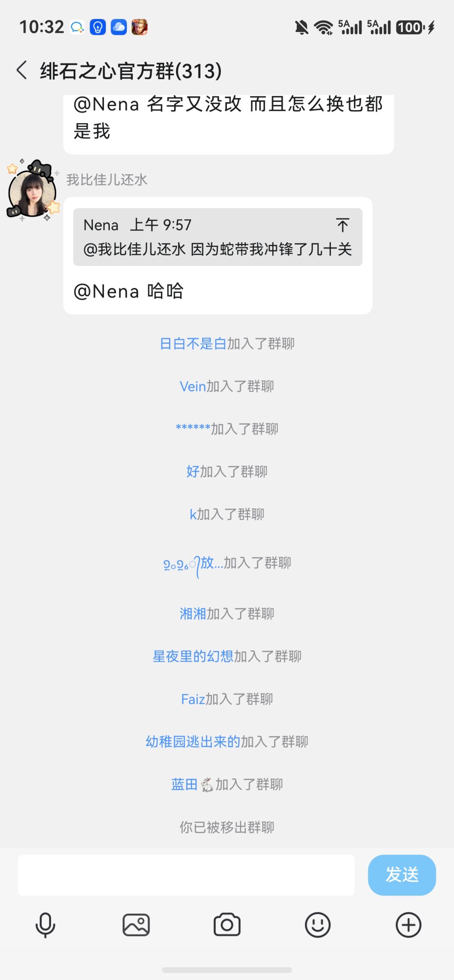Tap the microphone voice input icon
This screenshot has height=980, width=454.
[45, 925]
